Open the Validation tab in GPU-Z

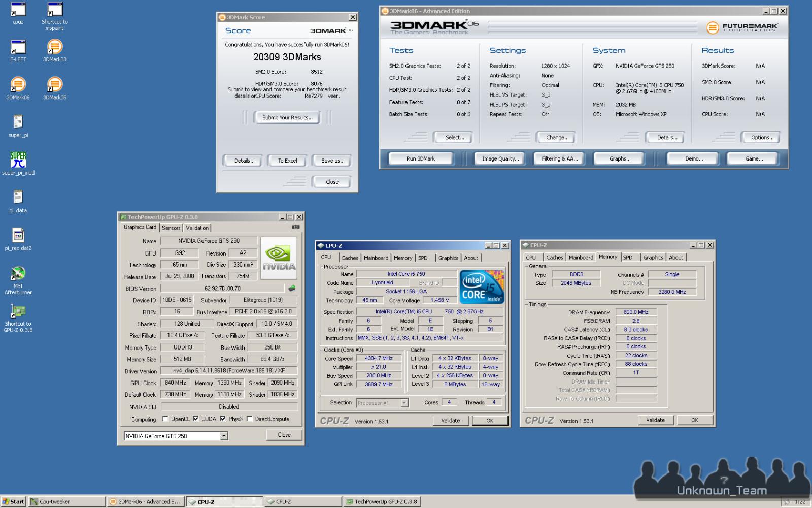[197, 228]
